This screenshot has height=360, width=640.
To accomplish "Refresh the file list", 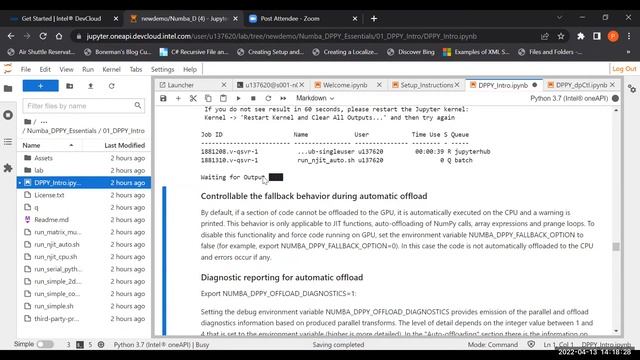I will tap(111, 86).
